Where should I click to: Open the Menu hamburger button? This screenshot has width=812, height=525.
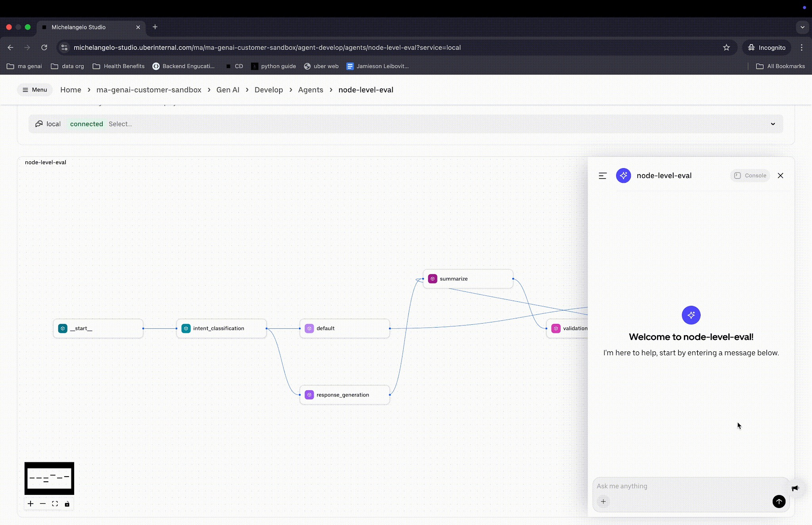tap(35, 90)
